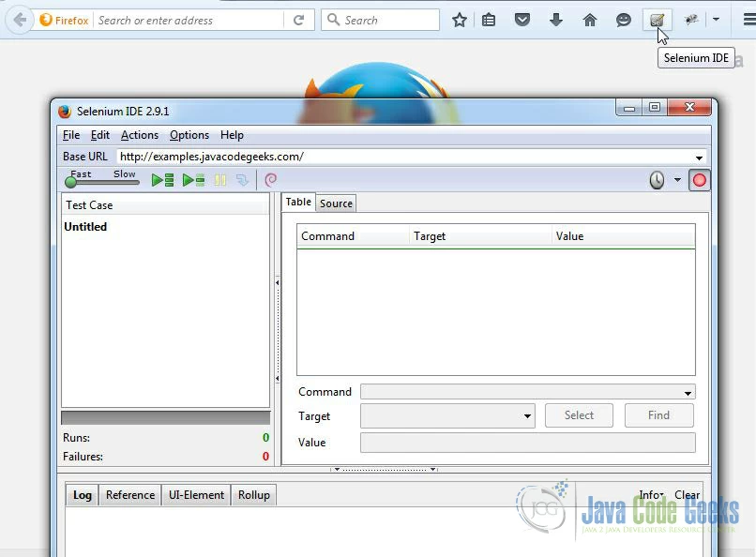756x557 pixels.
Task: Open the Command combo box dropdown
Action: [688, 393]
